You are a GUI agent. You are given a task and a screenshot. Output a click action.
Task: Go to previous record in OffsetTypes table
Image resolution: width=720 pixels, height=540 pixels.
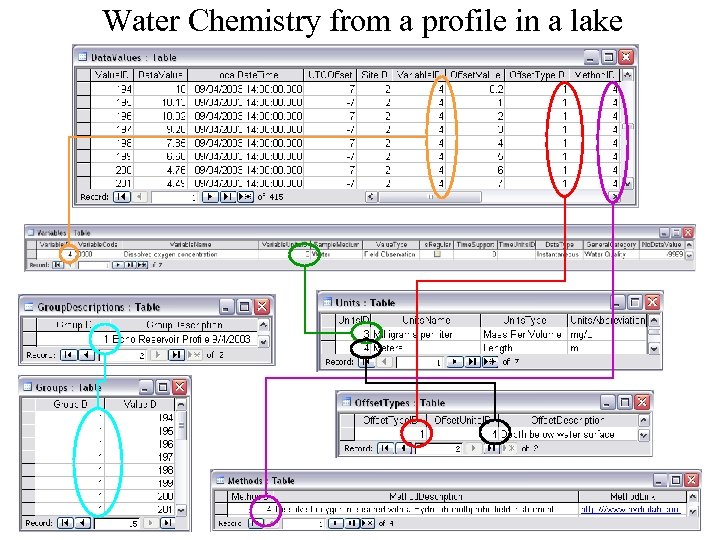tap(403, 448)
